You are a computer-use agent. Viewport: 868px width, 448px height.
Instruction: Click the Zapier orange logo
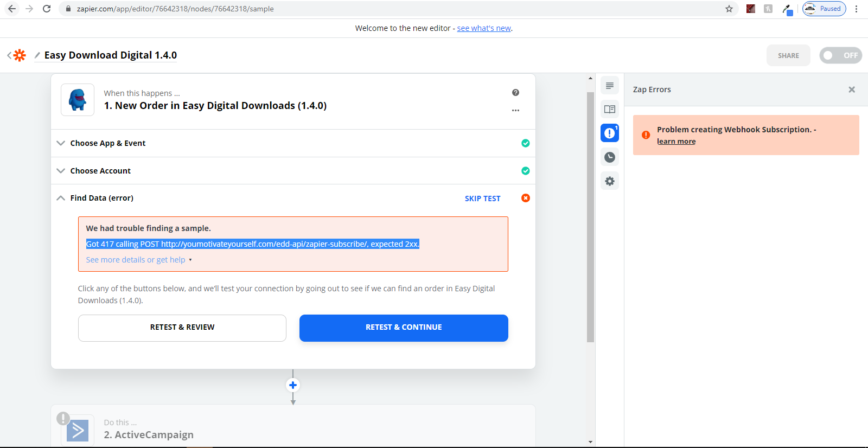20,55
